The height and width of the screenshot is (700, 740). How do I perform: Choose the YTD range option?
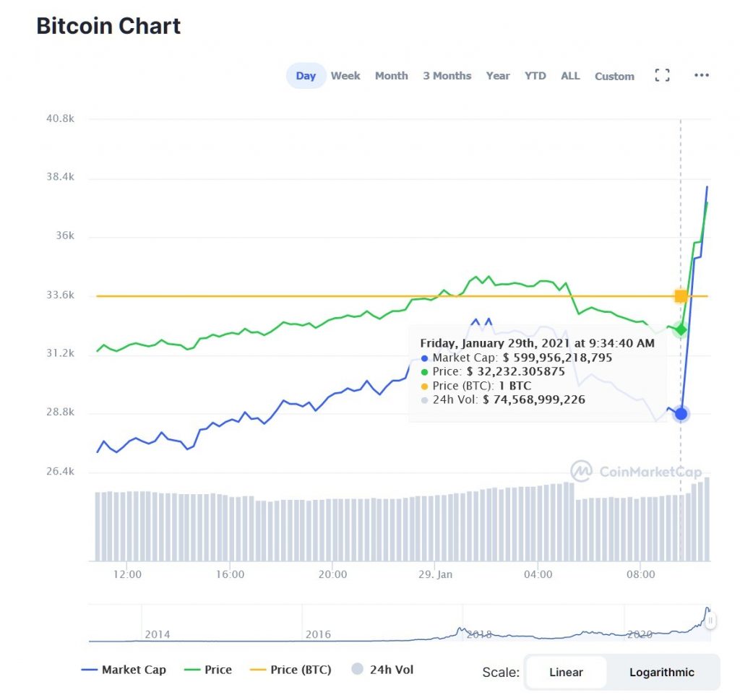coord(535,76)
